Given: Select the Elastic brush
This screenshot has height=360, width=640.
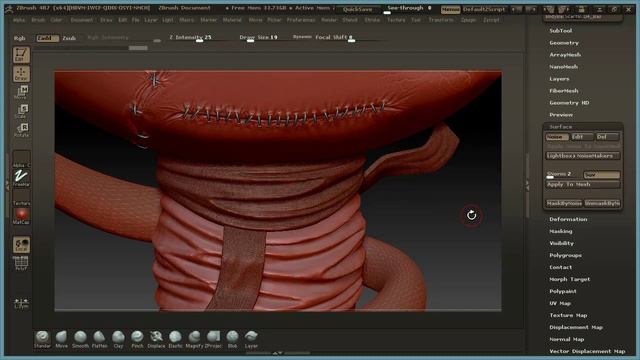Looking at the screenshot, I should (176, 339).
